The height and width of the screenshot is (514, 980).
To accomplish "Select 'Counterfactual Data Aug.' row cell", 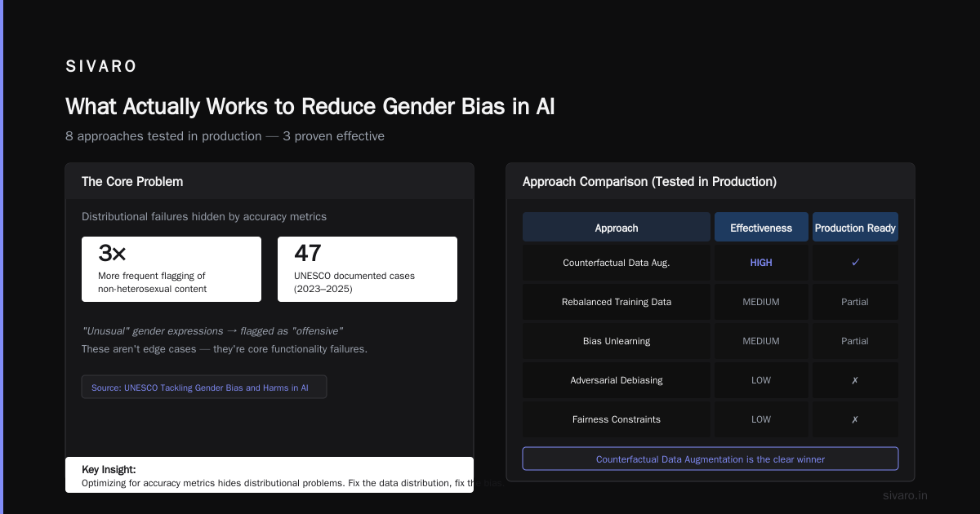I will (617, 263).
